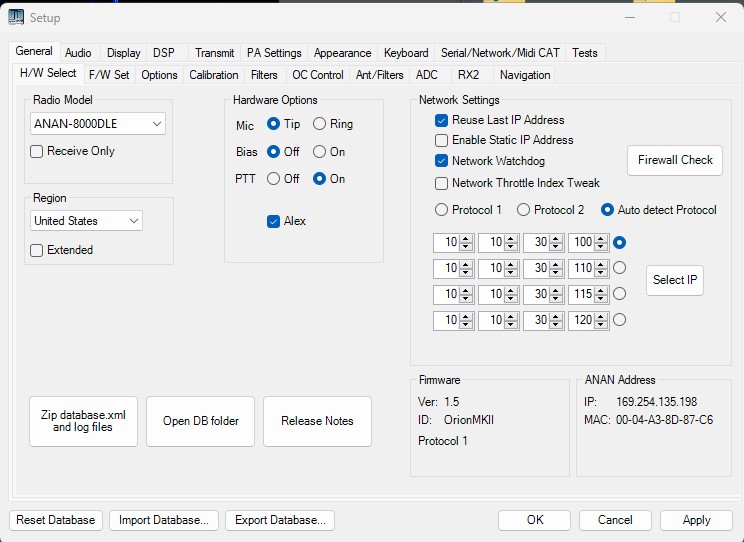
Task: Open the Keyboard tab
Action: (406, 53)
